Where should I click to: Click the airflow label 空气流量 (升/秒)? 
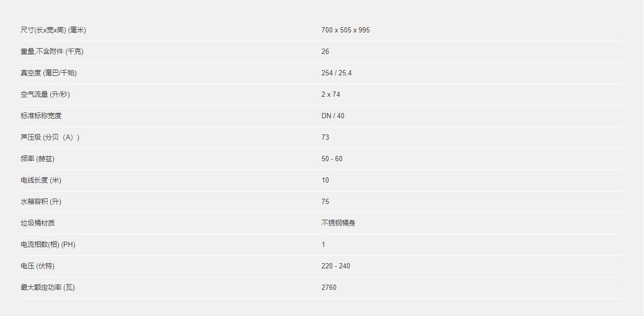click(46, 94)
